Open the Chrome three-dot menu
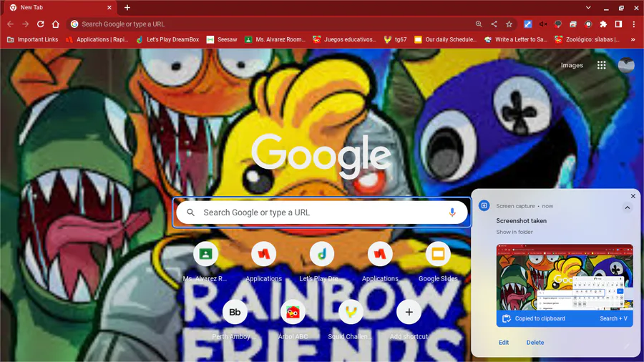Image resolution: width=644 pixels, height=362 pixels. pos(634,24)
